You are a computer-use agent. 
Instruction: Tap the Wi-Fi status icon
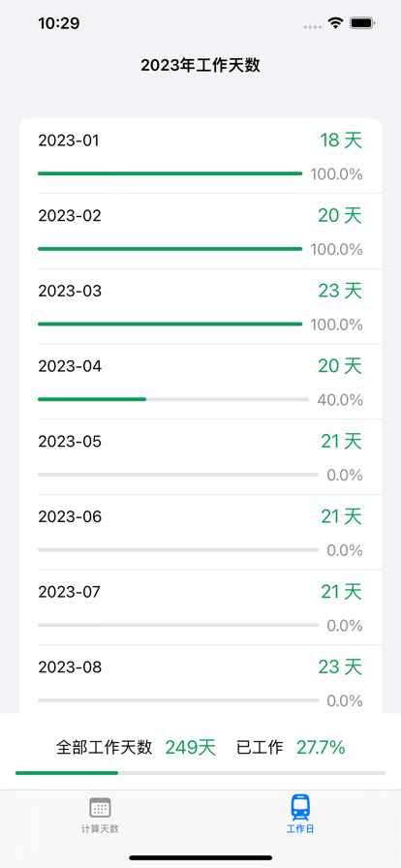(x=335, y=22)
